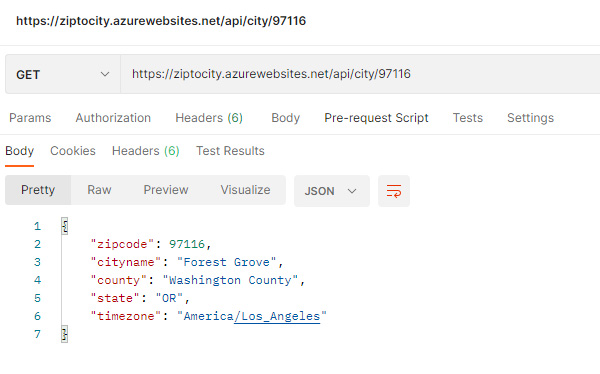Click line number 4 in the gutter
This screenshot has height=374, width=600.
pyautogui.click(x=37, y=280)
